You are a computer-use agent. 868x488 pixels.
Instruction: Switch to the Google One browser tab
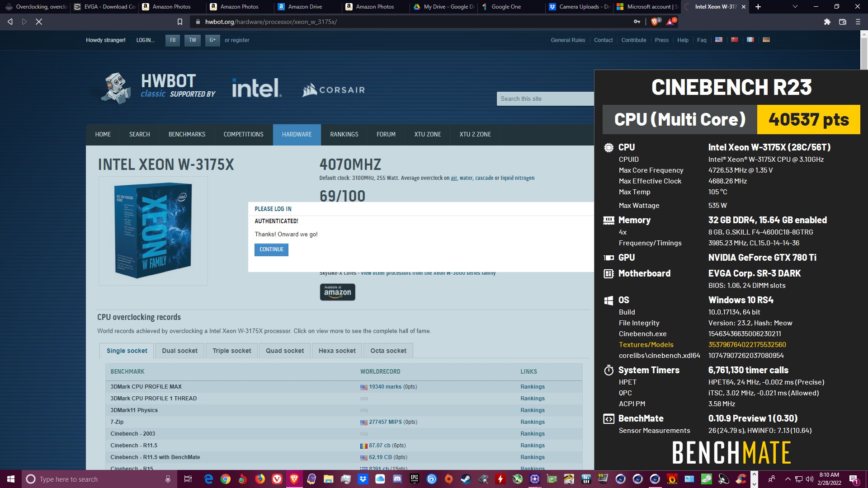tap(511, 7)
